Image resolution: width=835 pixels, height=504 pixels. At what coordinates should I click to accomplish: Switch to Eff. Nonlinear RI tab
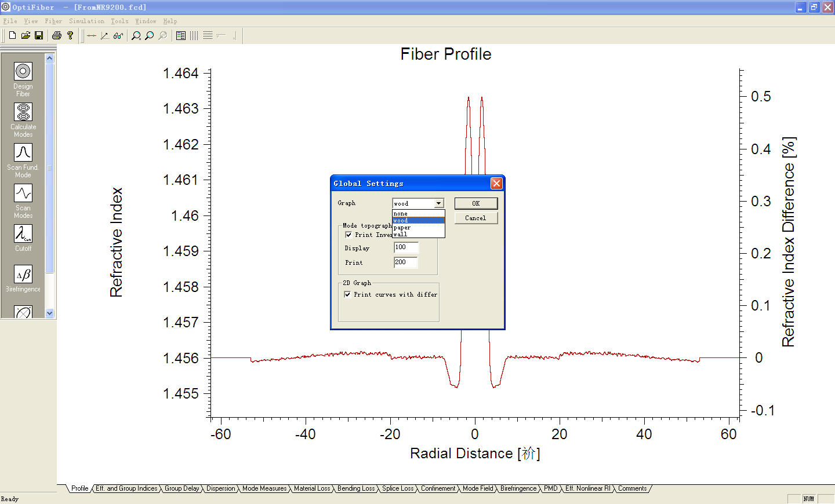[588, 488]
